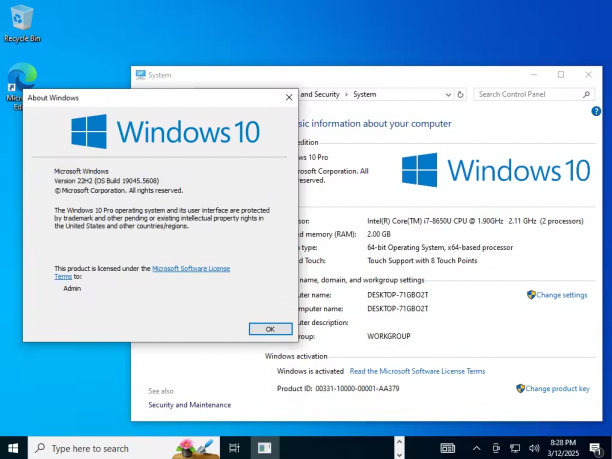The width and height of the screenshot is (612, 459).
Task: Click the search magnifier on taskbar
Action: click(x=40, y=448)
